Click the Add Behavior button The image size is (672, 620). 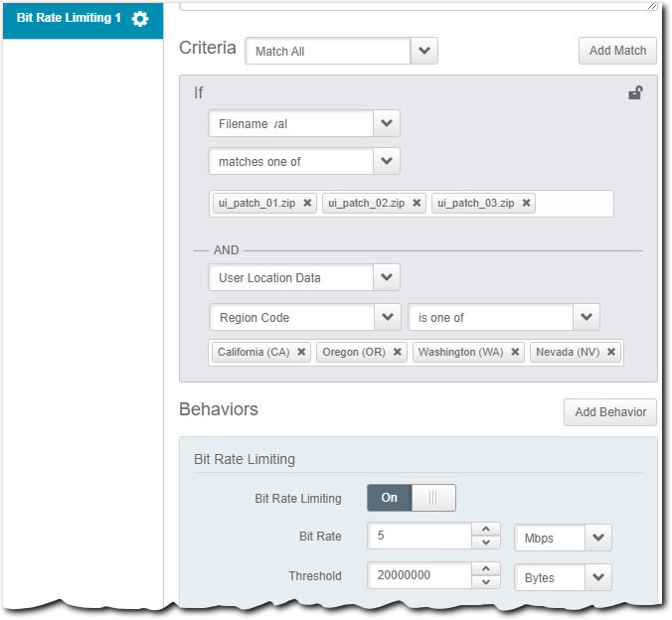609,412
